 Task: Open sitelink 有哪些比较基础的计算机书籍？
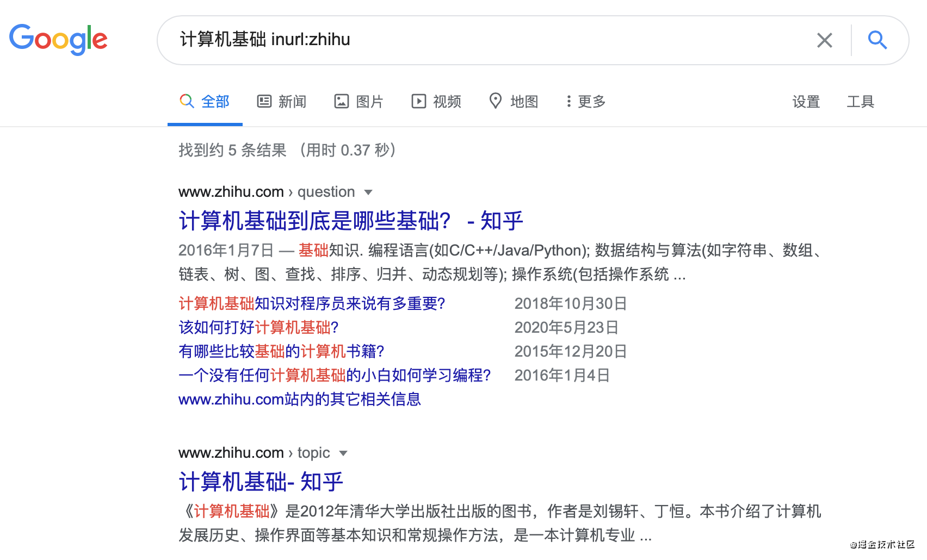pyautogui.click(x=282, y=351)
